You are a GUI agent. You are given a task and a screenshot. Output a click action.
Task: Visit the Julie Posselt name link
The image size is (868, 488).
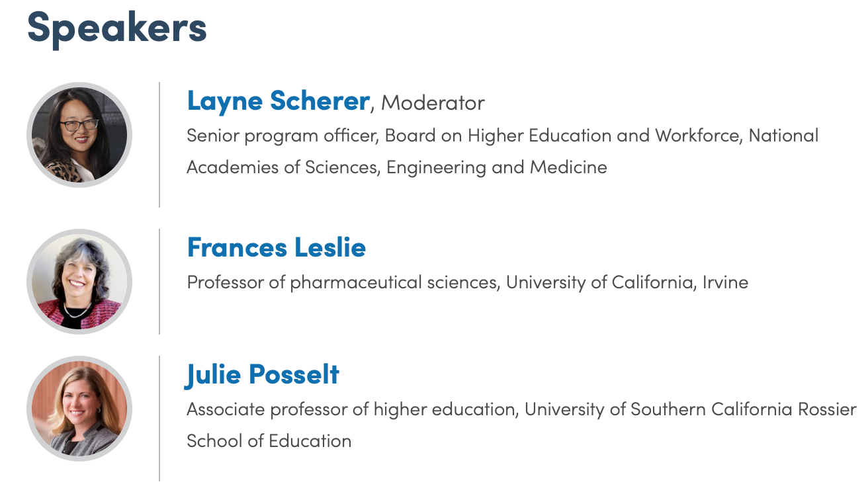(263, 374)
